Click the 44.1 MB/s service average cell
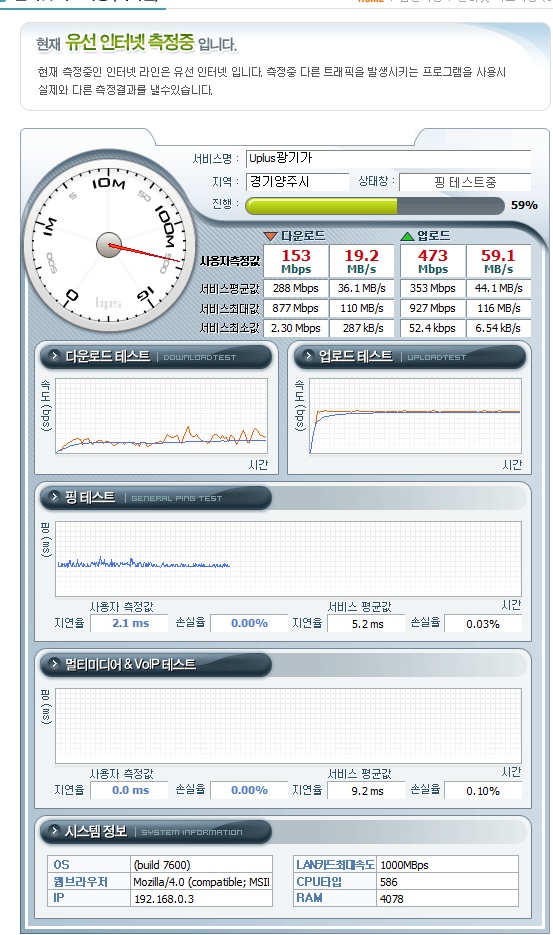This screenshot has width=553, height=935. [x=498, y=288]
